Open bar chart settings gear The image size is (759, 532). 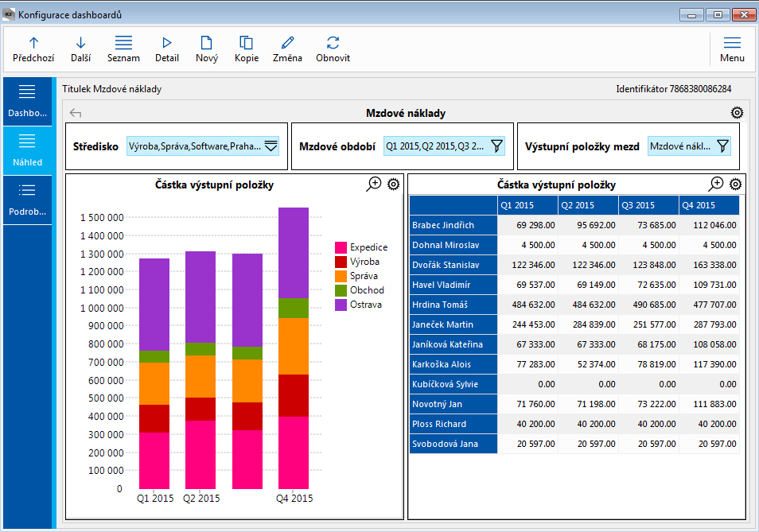coord(394,184)
